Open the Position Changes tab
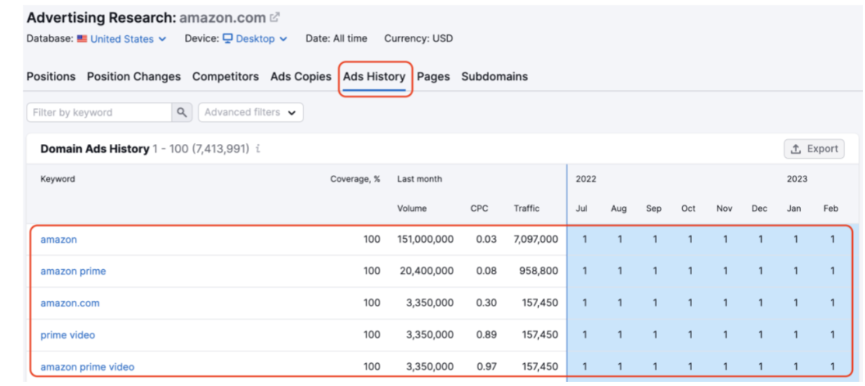 (x=134, y=77)
